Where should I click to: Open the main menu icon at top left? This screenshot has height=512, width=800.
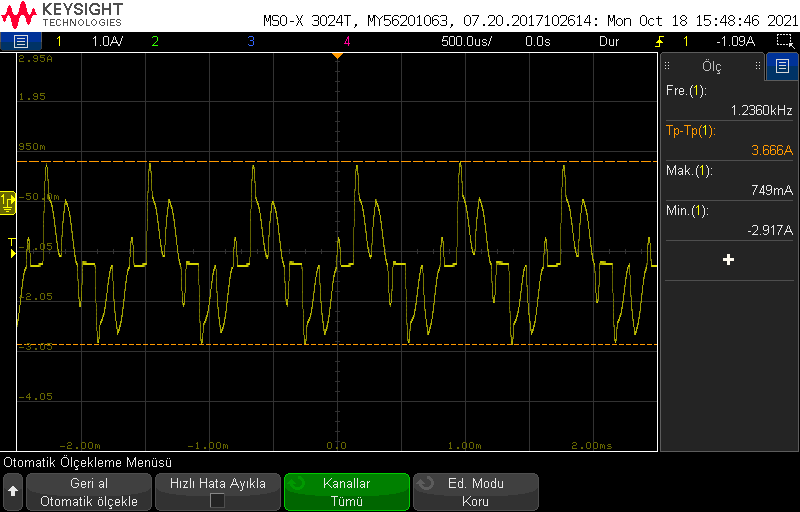click(20, 41)
